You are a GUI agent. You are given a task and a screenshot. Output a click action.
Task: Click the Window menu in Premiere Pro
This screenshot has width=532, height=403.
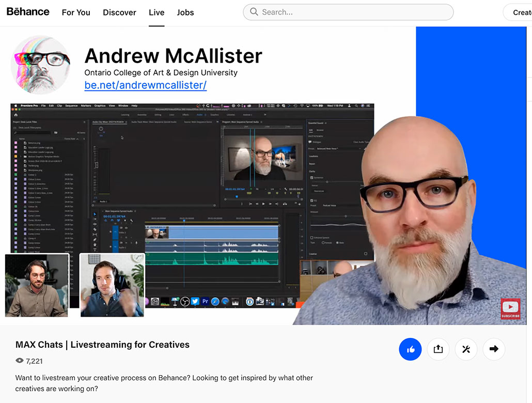click(x=123, y=106)
